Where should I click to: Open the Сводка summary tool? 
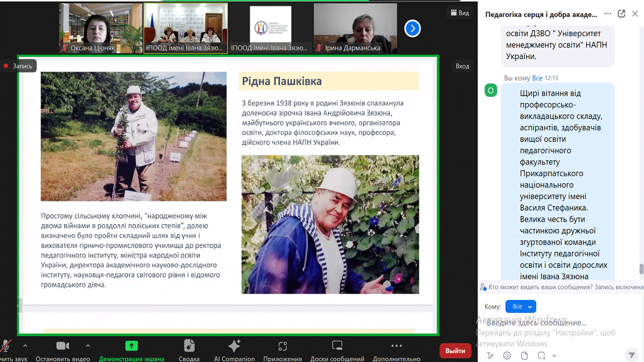(x=189, y=350)
